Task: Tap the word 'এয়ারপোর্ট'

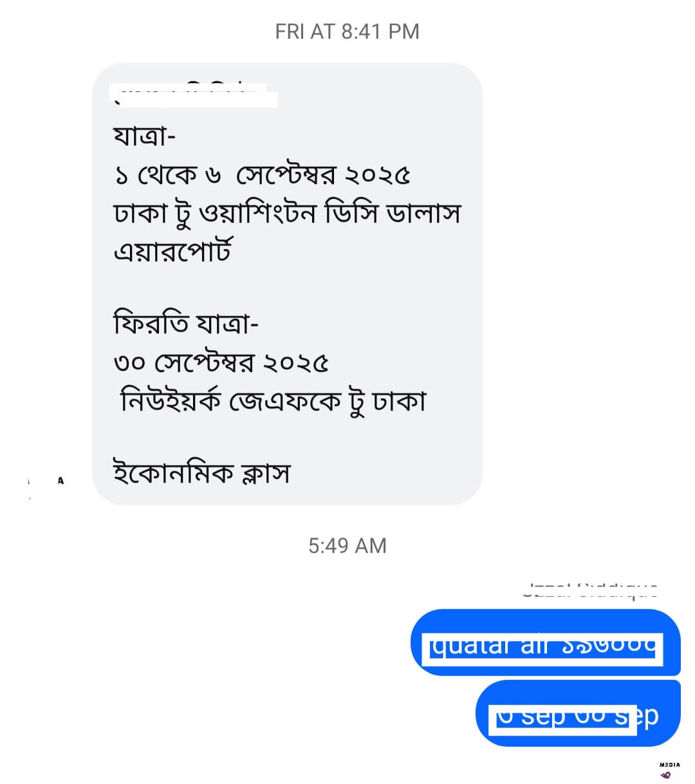Action: [172, 250]
